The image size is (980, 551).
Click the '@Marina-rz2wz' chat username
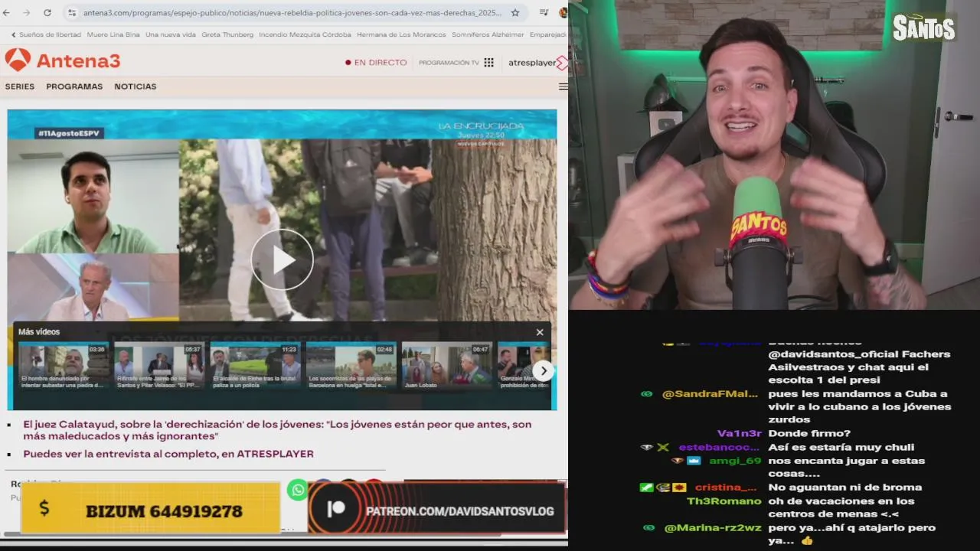click(x=712, y=528)
